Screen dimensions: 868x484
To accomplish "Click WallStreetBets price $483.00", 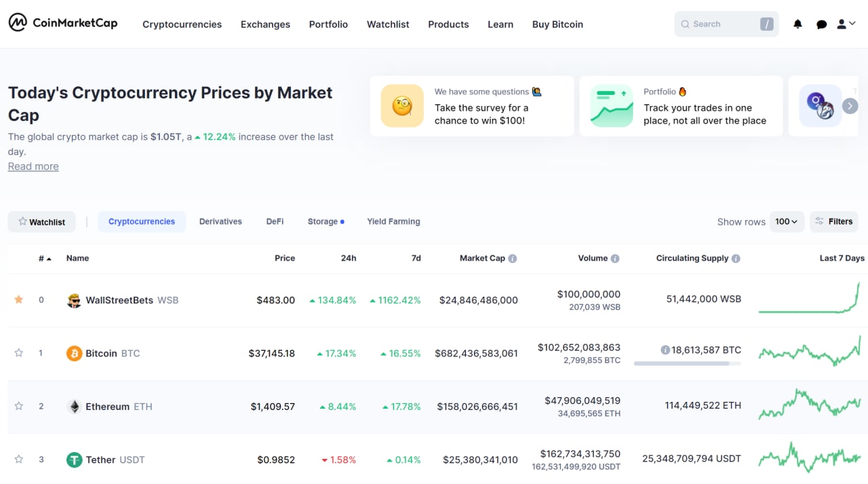I will [276, 300].
